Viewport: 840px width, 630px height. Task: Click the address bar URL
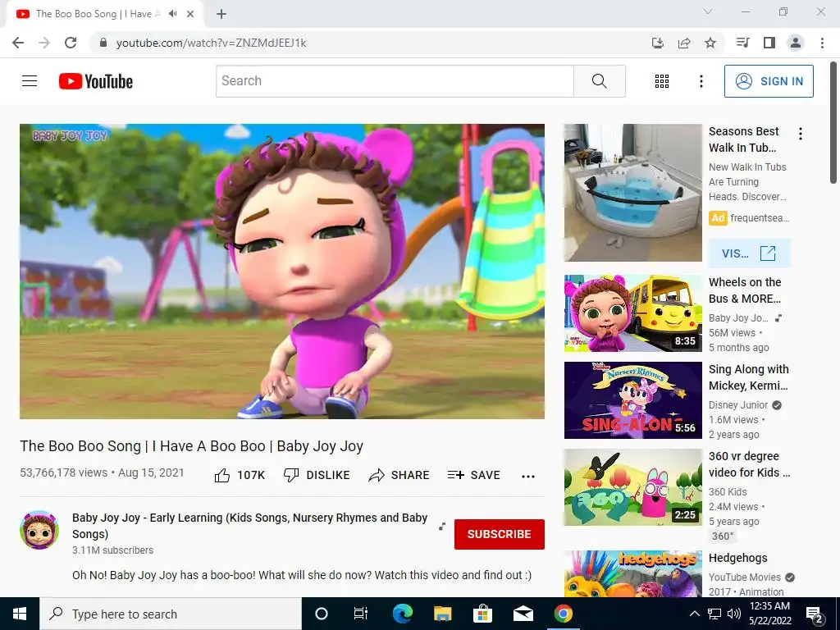[x=211, y=43]
